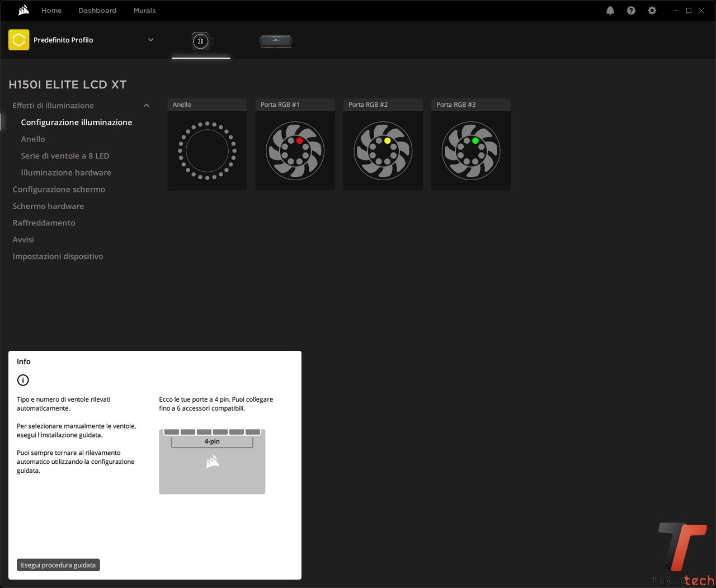Click the Corsair sails logo in the title bar
This screenshot has width=716, height=588.
coord(23,10)
